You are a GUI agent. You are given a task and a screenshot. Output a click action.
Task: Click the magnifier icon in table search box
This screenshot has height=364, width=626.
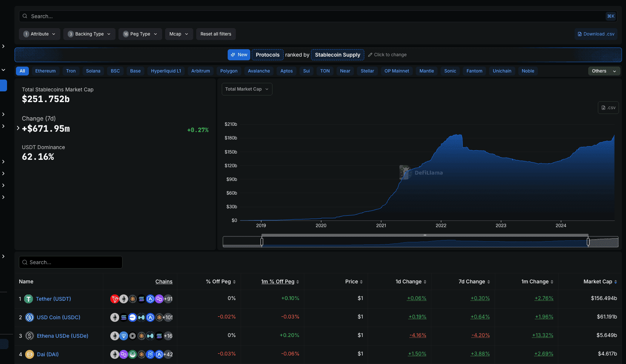coord(25,262)
